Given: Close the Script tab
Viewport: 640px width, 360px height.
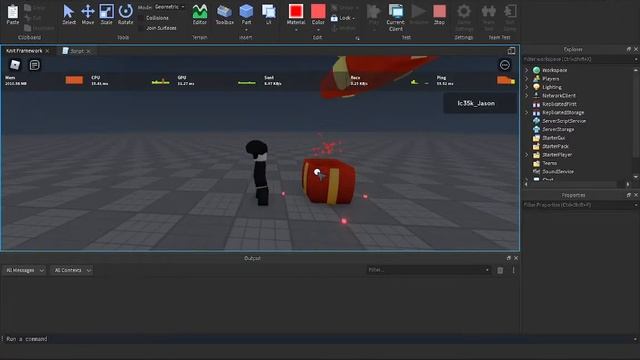Looking at the screenshot, I should pyautogui.click(x=88, y=51).
